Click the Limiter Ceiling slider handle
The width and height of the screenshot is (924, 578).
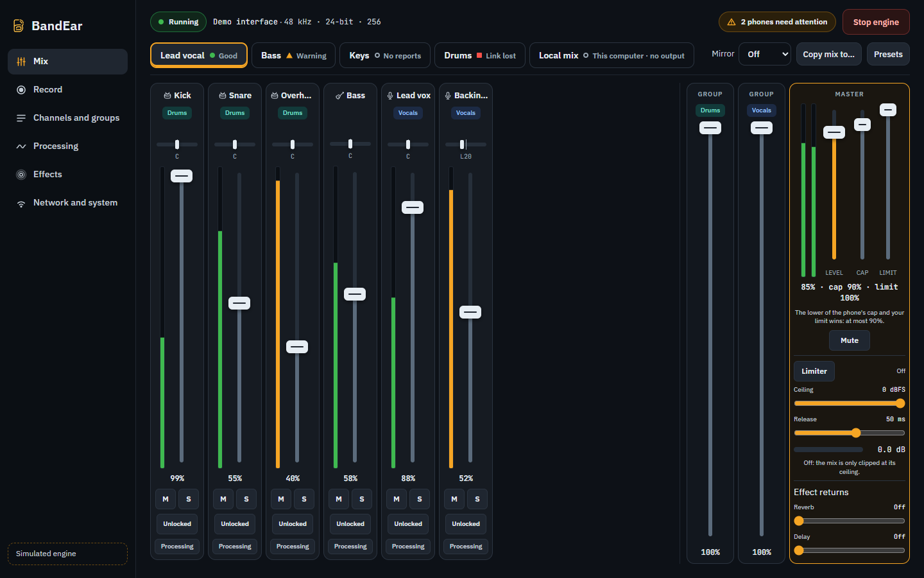[x=900, y=403]
